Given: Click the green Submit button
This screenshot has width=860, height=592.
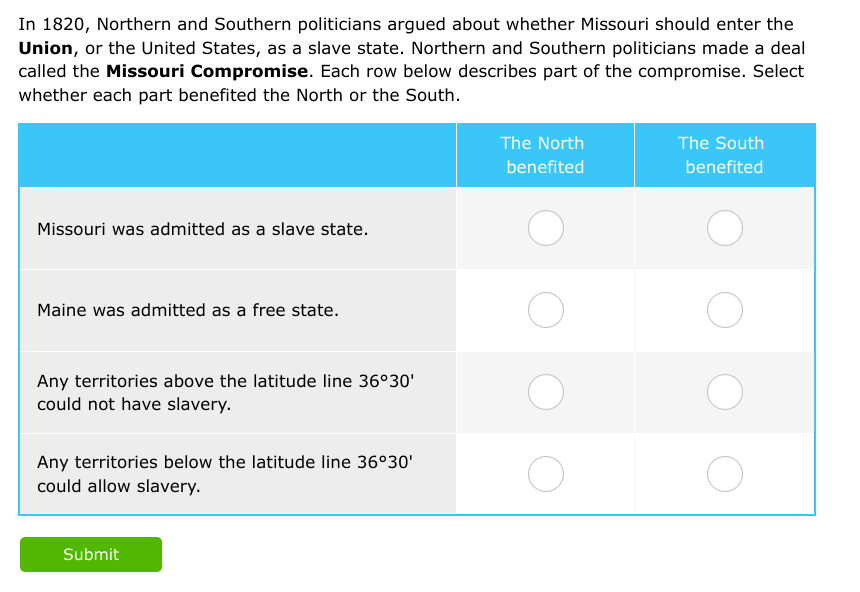Looking at the screenshot, I should [x=91, y=554].
